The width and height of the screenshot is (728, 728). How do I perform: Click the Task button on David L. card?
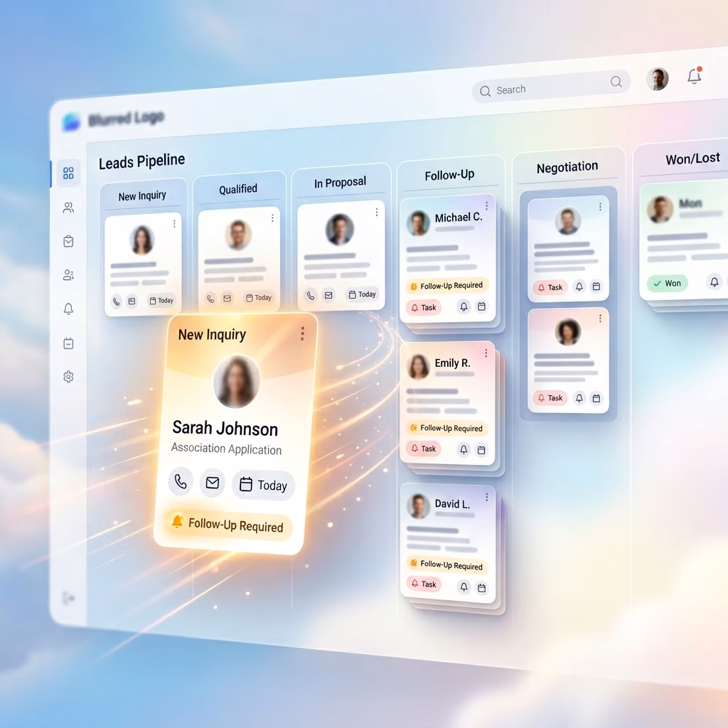tap(424, 584)
